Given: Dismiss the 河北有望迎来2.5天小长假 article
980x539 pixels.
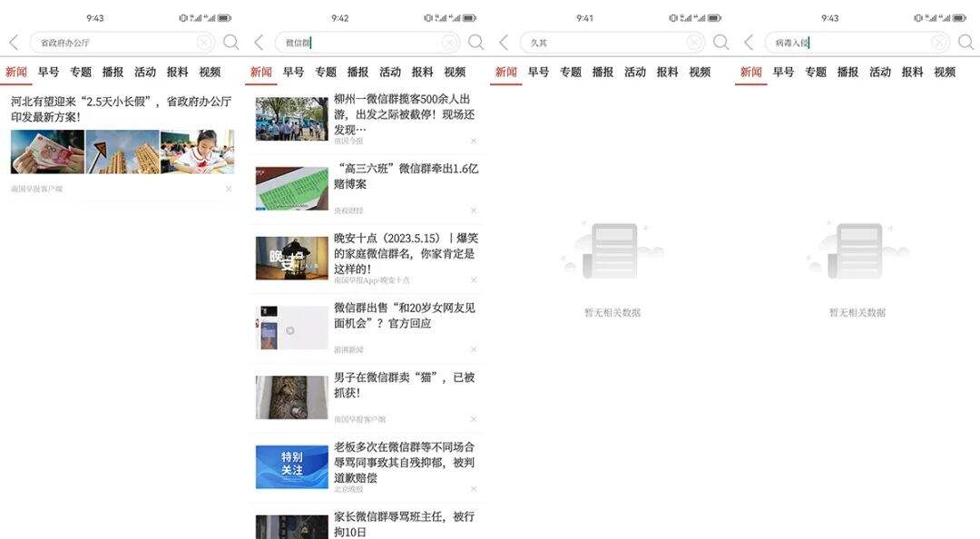Looking at the screenshot, I should tap(229, 188).
